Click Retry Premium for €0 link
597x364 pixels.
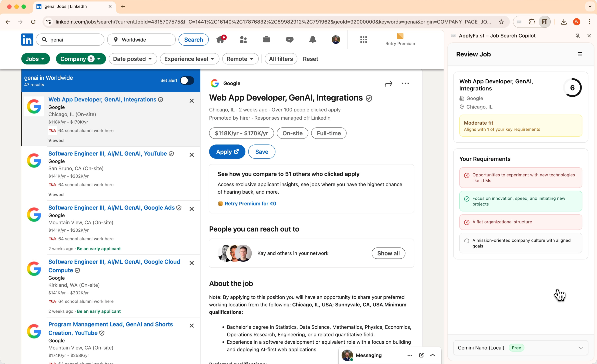tap(250, 204)
